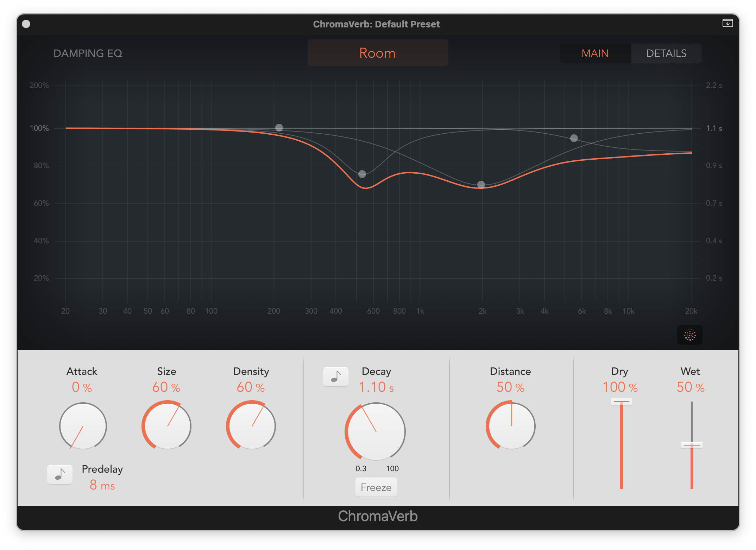Click the Density value 60 %

coord(251,388)
